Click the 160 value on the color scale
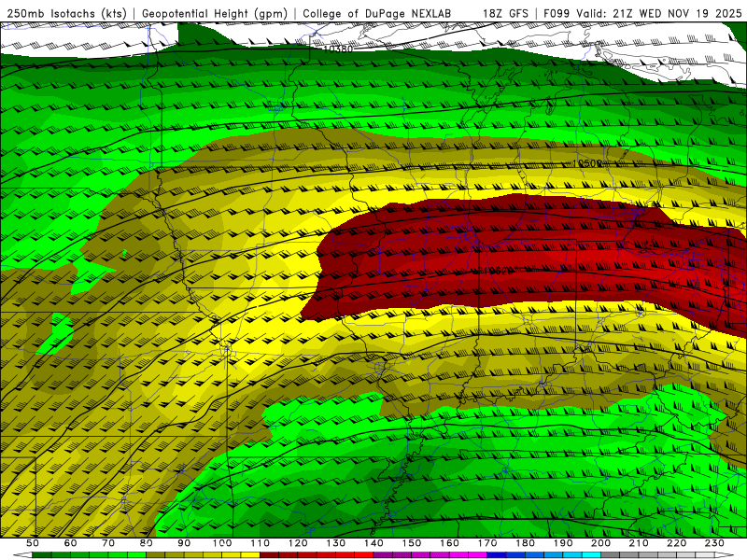 pyautogui.click(x=449, y=543)
